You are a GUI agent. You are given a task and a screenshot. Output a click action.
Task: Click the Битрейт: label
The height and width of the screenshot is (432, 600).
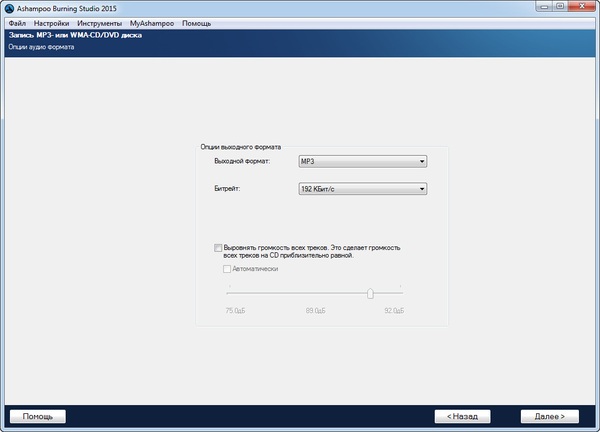(x=227, y=188)
